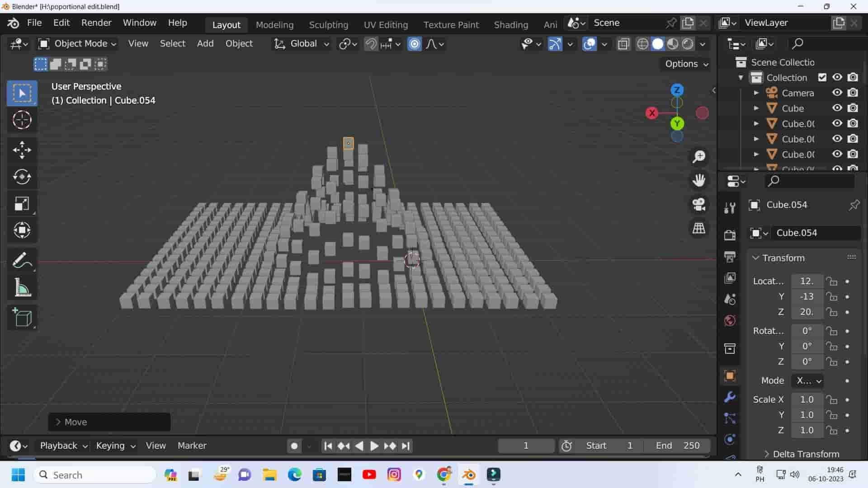Select the Annotate tool

[x=22, y=260]
